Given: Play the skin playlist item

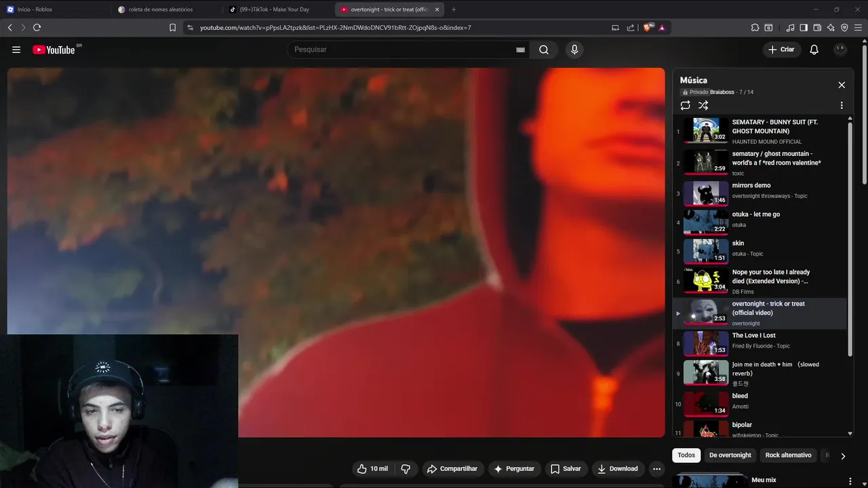Looking at the screenshot, I should (759, 251).
